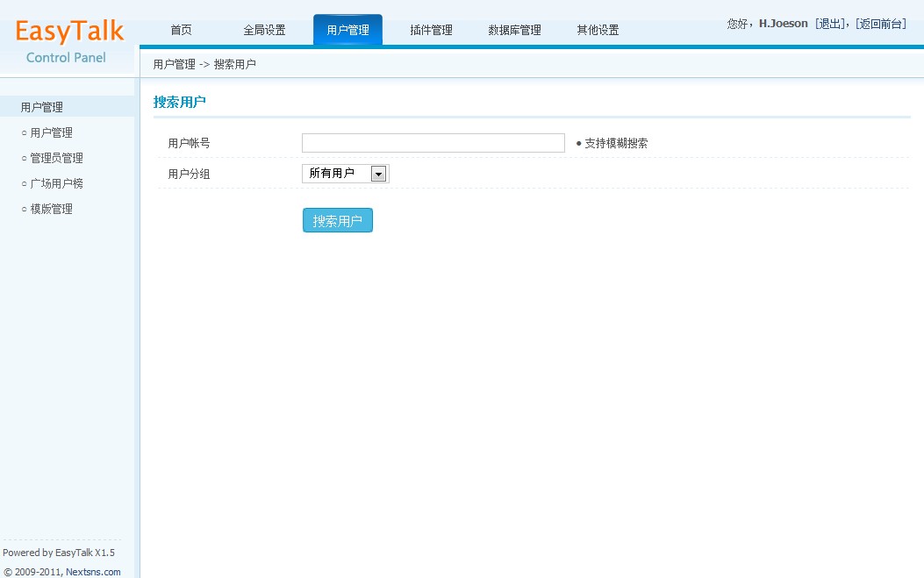The image size is (924, 578).
Task: Click the H.Joeson username
Action: 783,24
